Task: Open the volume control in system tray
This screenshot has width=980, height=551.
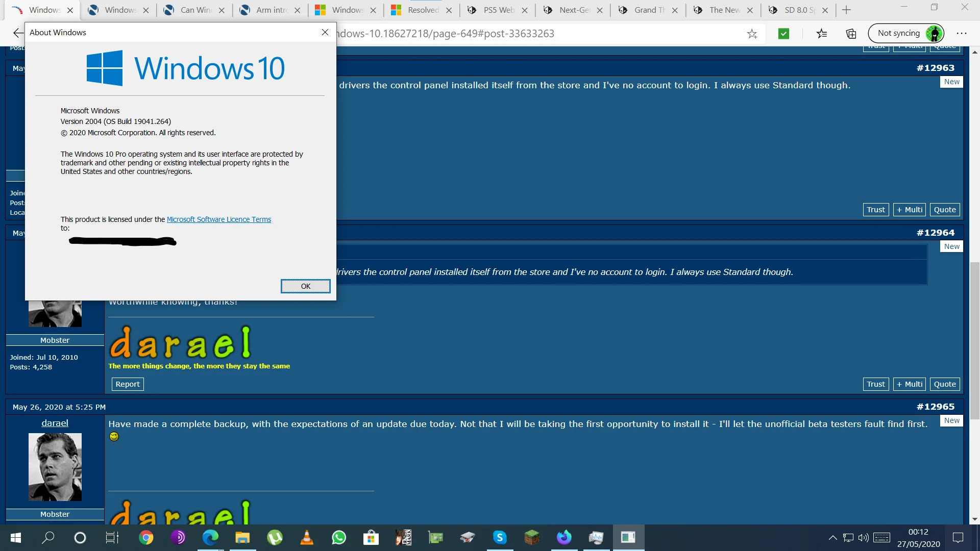Action: pyautogui.click(x=863, y=538)
